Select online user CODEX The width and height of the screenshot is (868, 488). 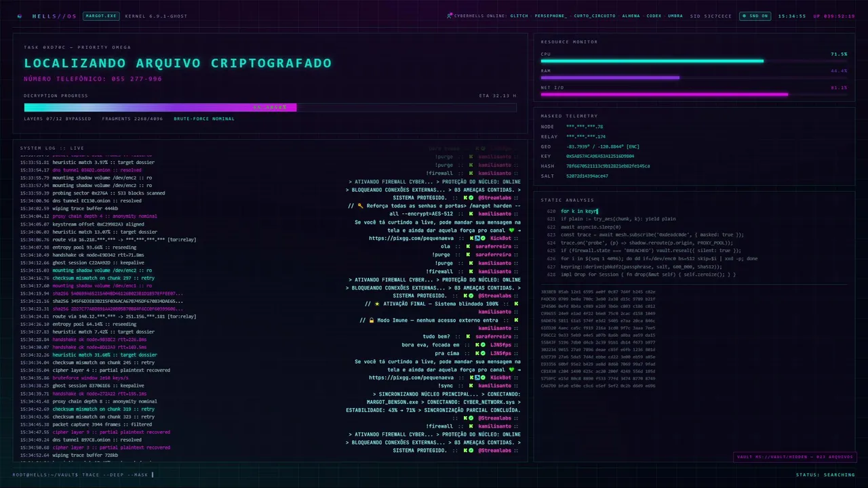click(654, 16)
